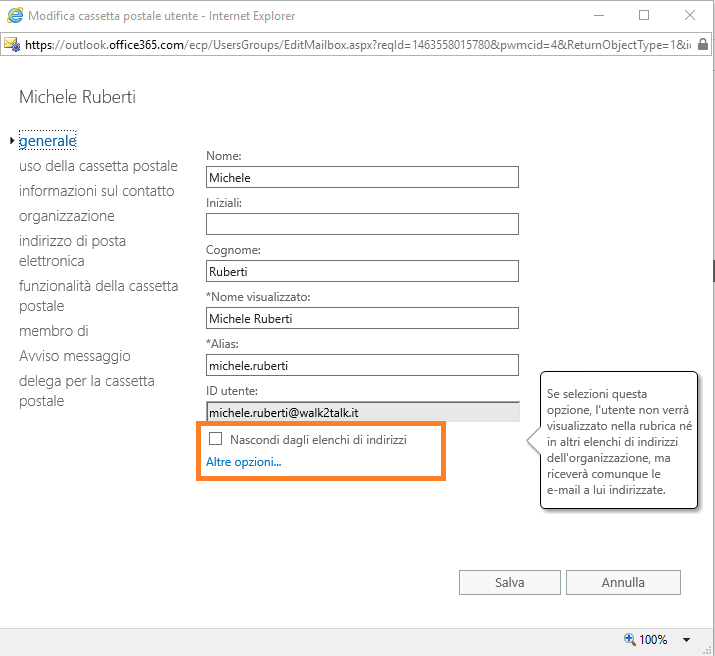Expand Altre opzioni link

pyautogui.click(x=243, y=462)
